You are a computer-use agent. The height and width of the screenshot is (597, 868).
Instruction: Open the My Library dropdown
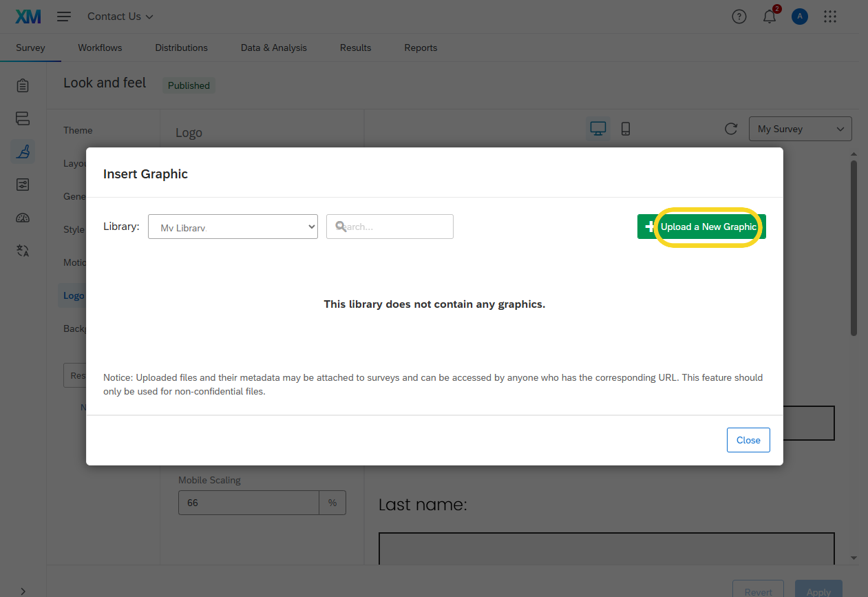(x=233, y=227)
